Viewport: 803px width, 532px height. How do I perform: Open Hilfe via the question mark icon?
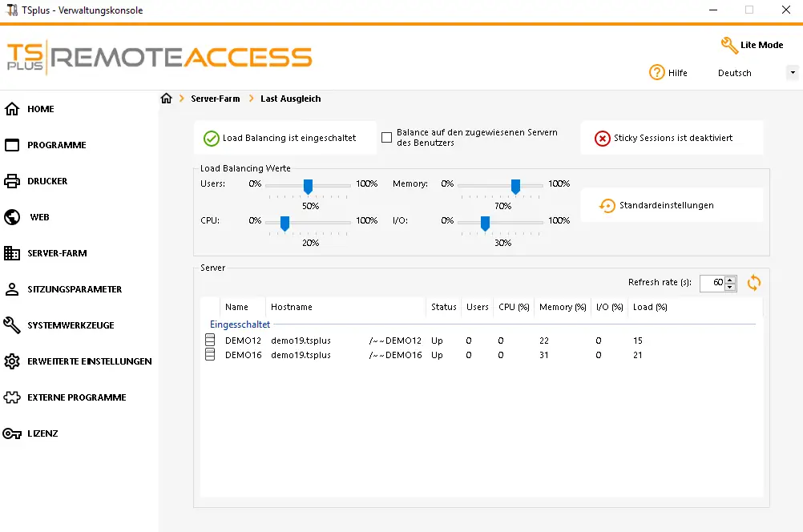tap(656, 73)
